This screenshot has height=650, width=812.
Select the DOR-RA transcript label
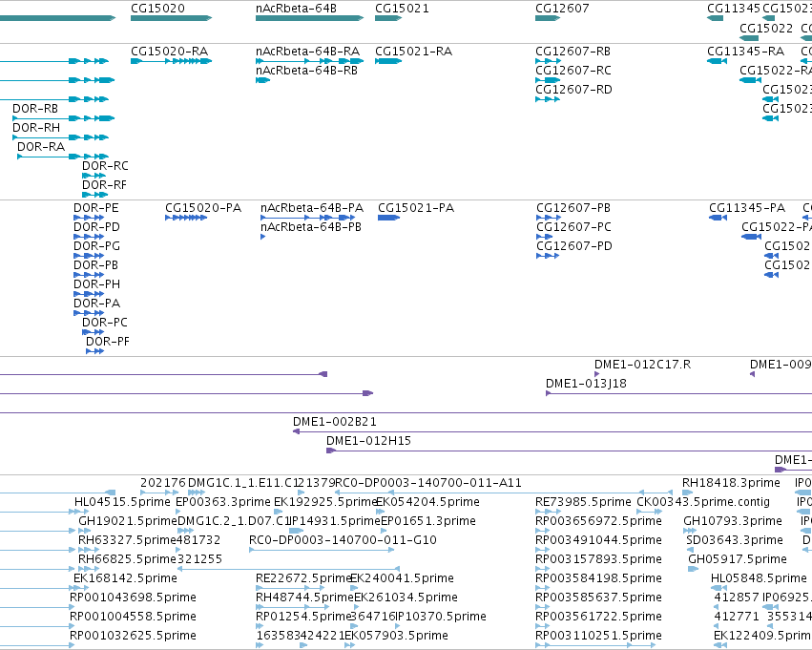click(x=41, y=147)
